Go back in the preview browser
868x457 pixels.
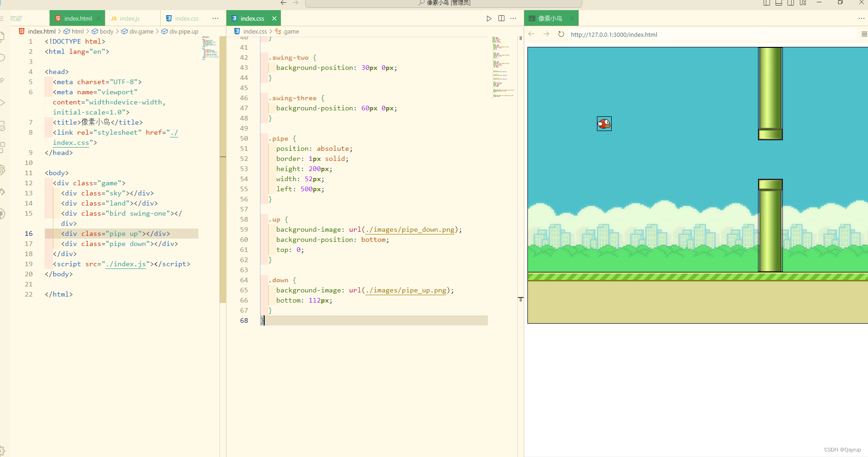(x=531, y=34)
